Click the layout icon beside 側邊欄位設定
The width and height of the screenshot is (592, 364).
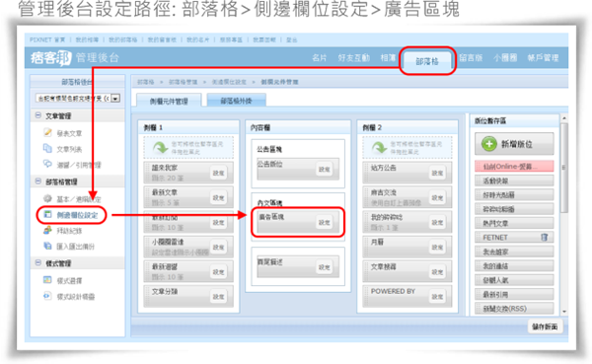[47, 214]
